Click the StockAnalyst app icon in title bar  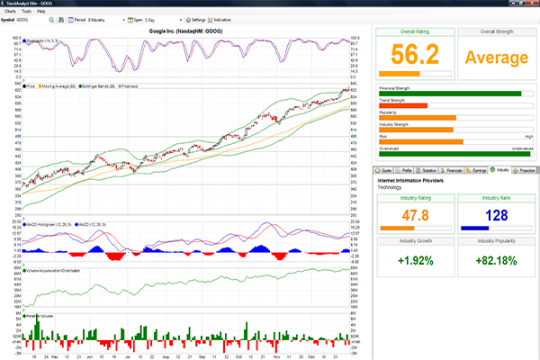tap(3, 3)
